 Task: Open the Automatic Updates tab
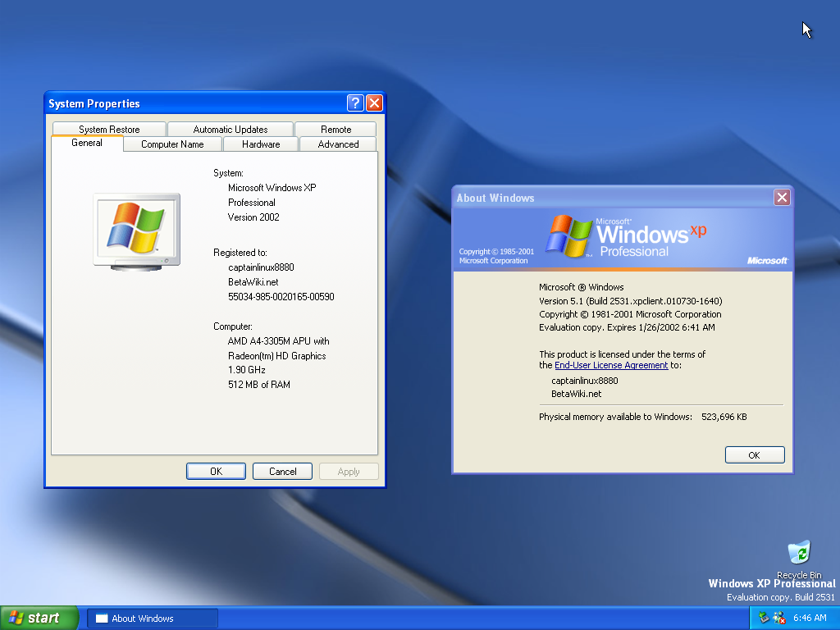[x=231, y=129]
